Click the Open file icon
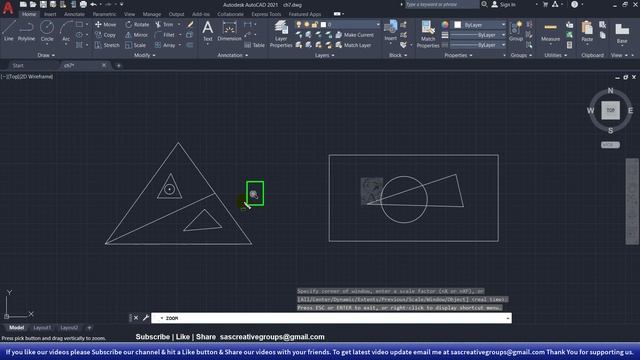Screen dimensions: 640x360 click(33, 4)
